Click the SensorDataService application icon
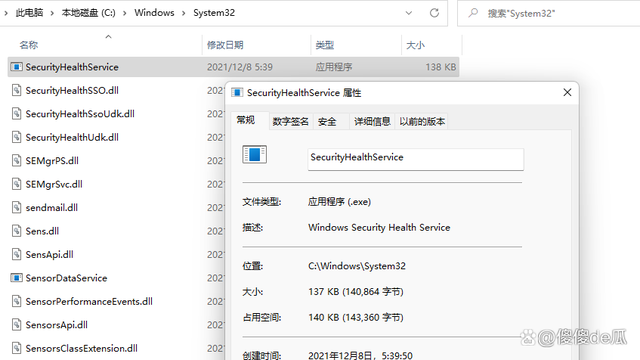 pyautogui.click(x=16, y=278)
